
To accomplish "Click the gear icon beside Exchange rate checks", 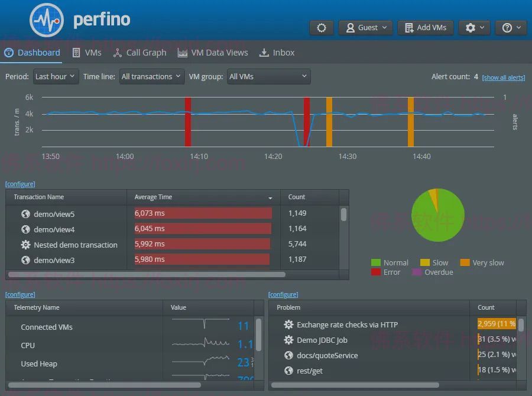I will (288, 324).
